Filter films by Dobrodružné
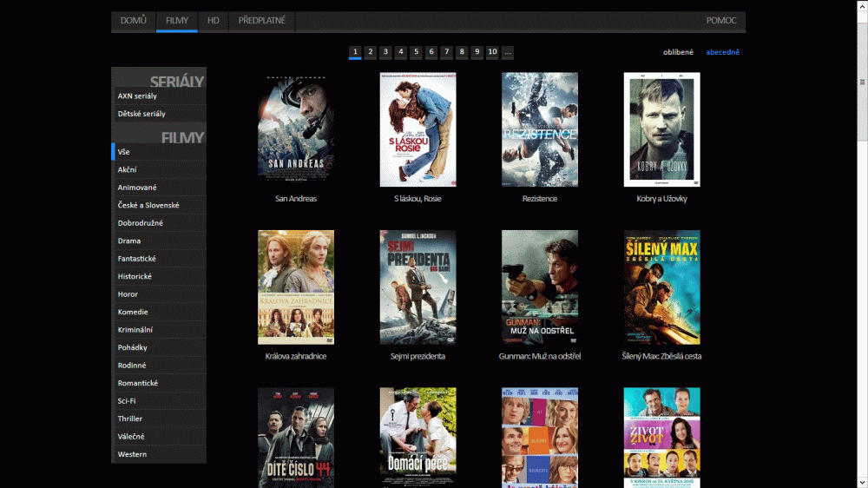 coord(159,222)
